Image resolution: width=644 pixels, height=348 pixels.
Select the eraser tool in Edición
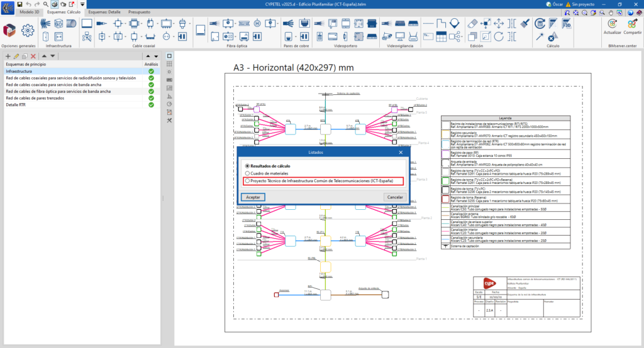pyautogui.click(x=473, y=23)
